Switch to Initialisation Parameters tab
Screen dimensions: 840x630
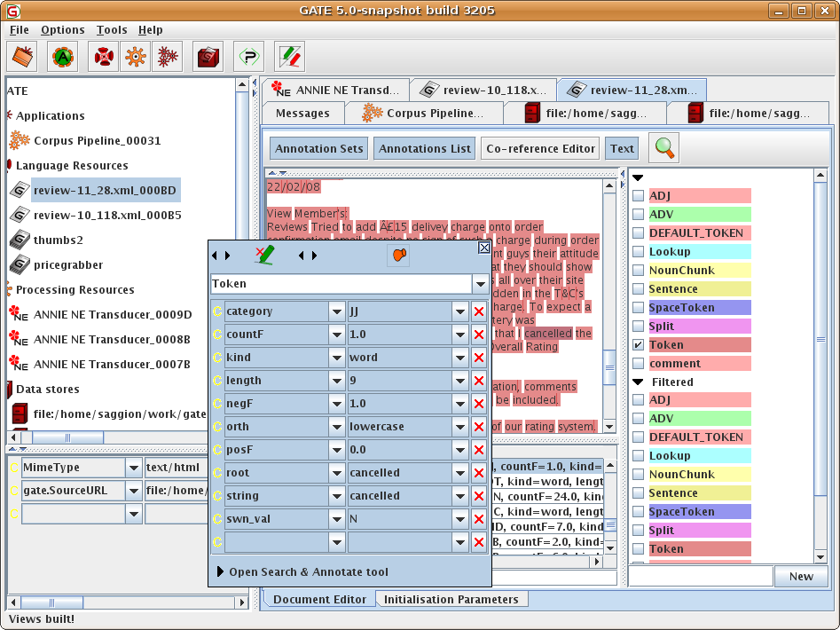(451, 600)
